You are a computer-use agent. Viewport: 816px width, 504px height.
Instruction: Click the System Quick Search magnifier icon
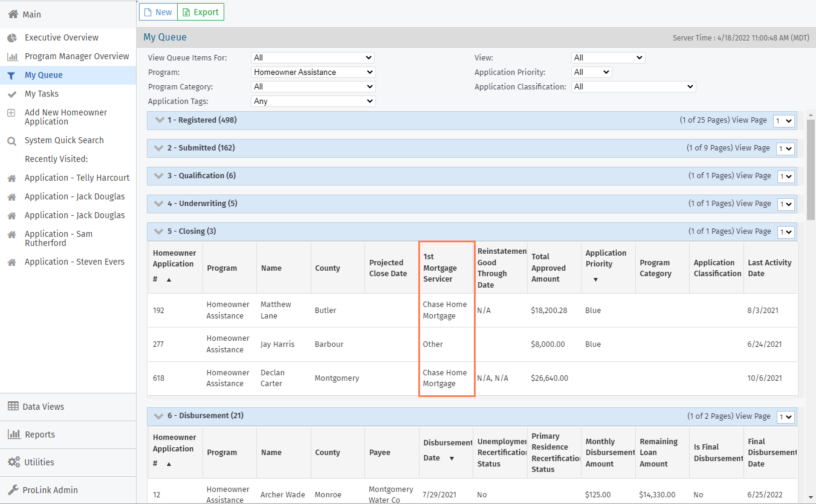pyautogui.click(x=11, y=141)
